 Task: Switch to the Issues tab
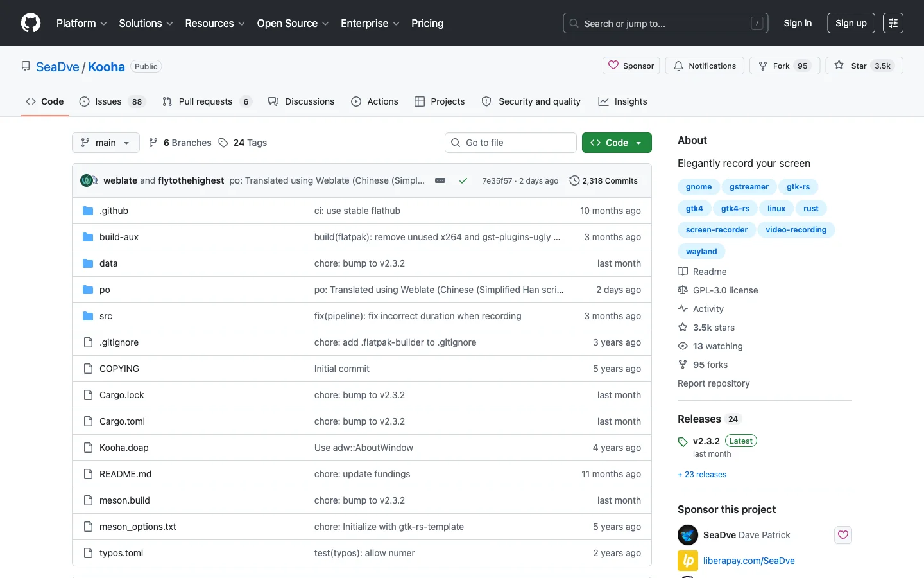[113, 101]
